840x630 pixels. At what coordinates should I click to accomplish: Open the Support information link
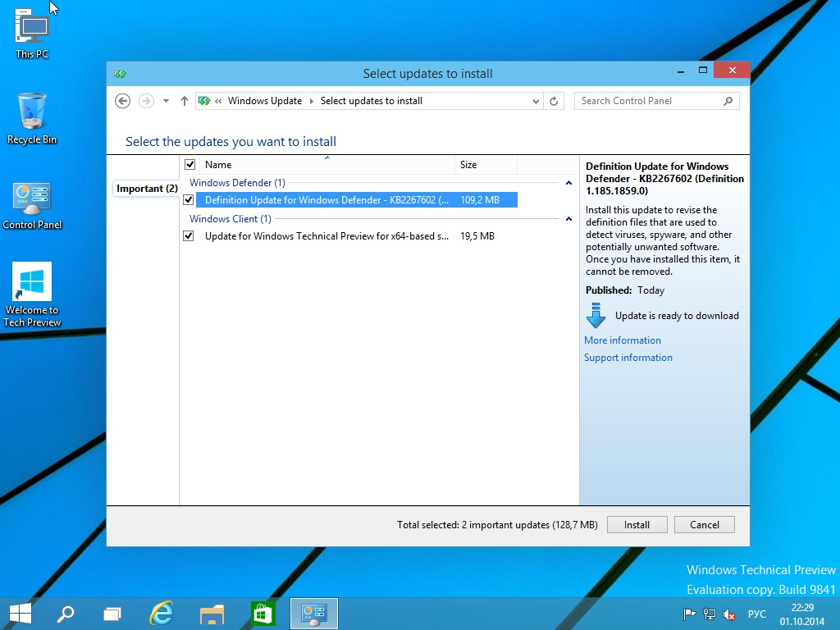pyautogui.click(x=628, y=358)
